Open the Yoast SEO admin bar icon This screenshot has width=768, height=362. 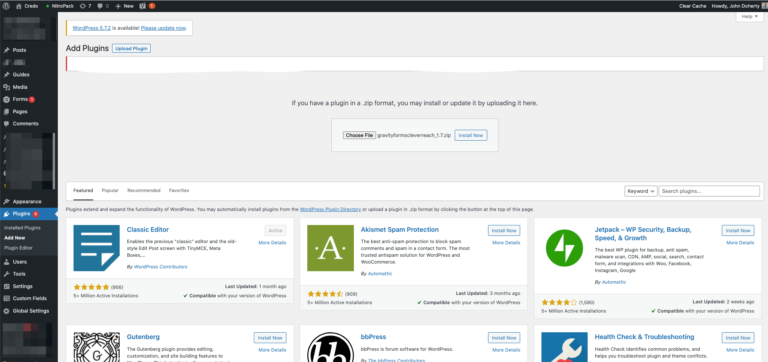[147, 6]
